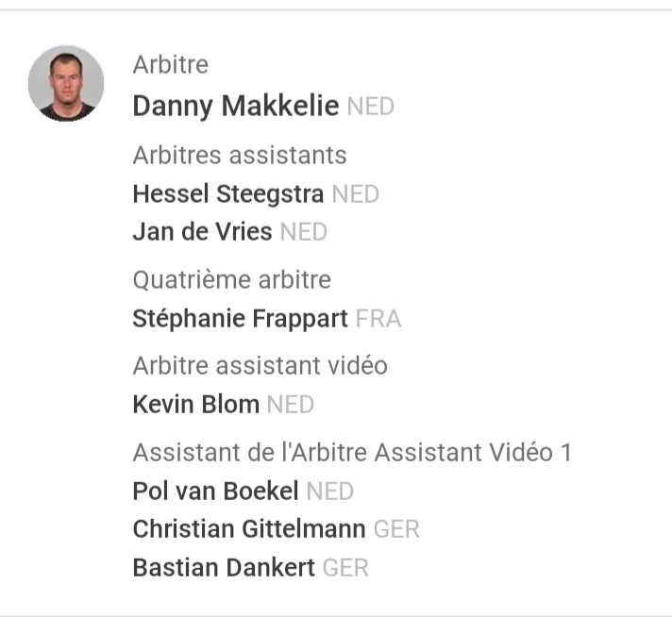This screenshot has height=617, width=672.
Task: Click the "Arbitres assistants" section label
Action: (240, 156)
